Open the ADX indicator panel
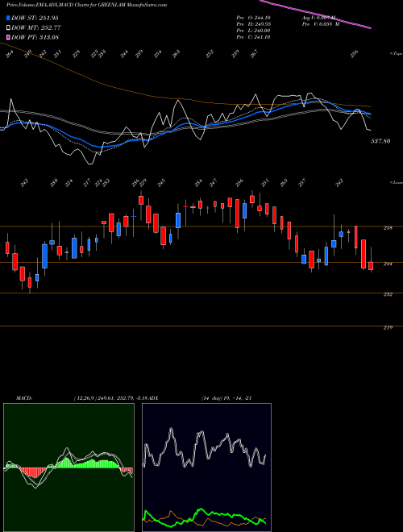403x532 pixels. (206, 468)
